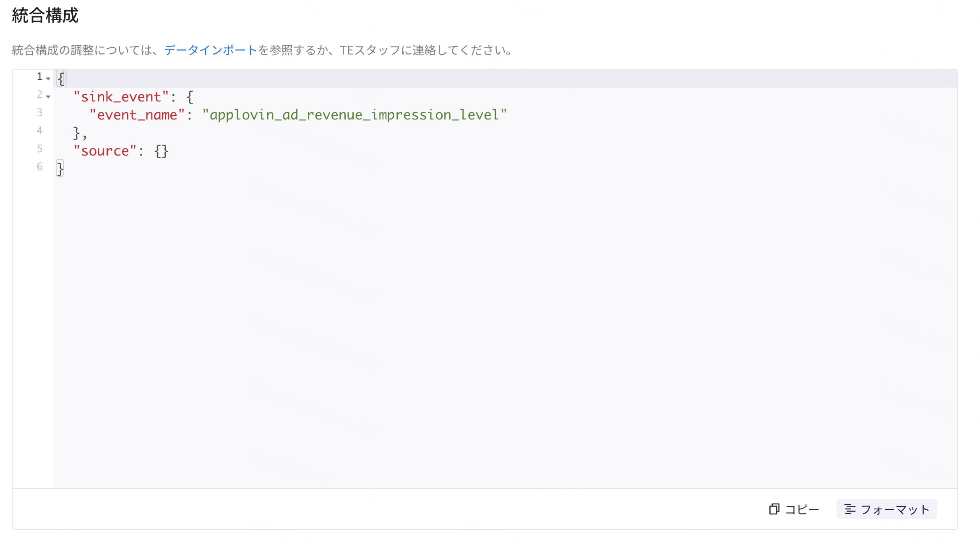Screen dimensions: 980x545
Task: Click line number 6 in the gutter
Action: point(39,166)
